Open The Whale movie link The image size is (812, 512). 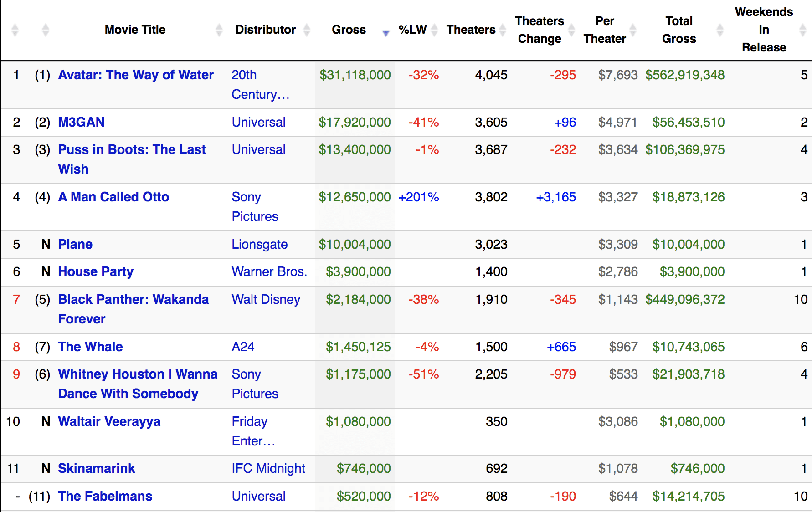pos(90,347)
